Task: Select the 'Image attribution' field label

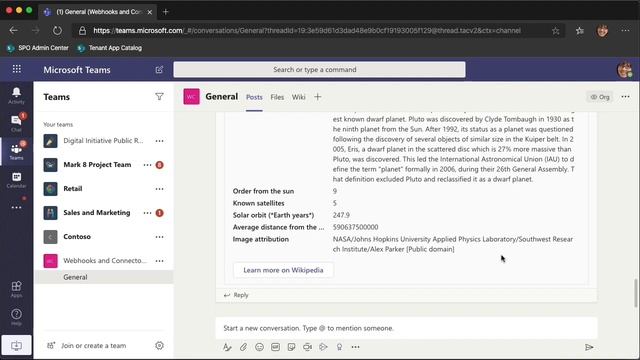Action: pyautogui.click(x=261, y=239)
